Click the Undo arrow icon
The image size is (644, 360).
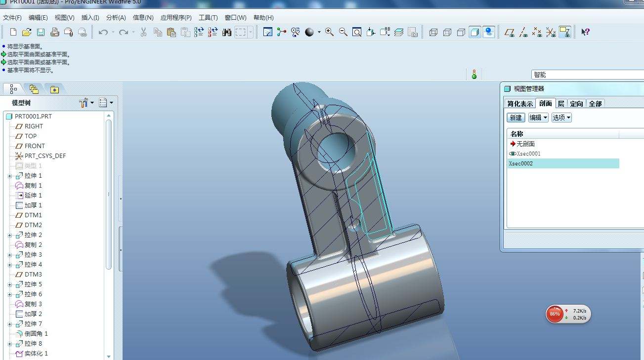(103, 33)
